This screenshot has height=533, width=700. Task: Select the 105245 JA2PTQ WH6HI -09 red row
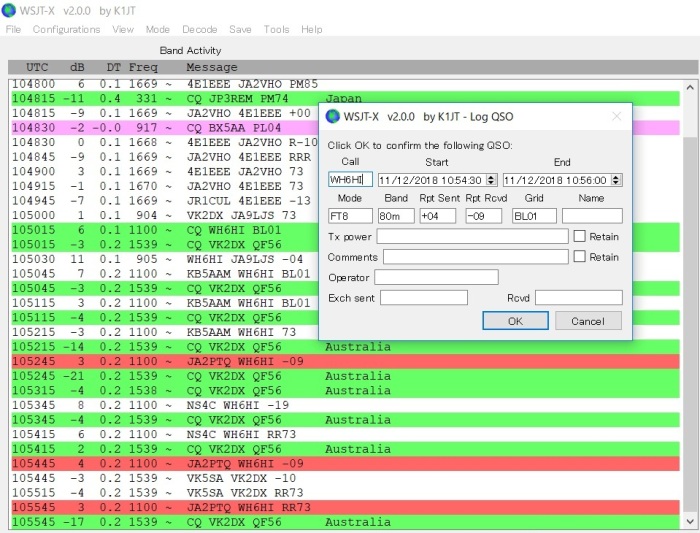346,361
